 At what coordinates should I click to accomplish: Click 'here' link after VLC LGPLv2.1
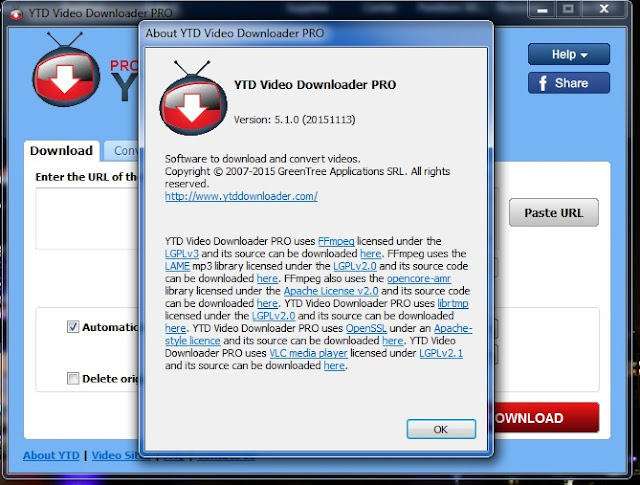pos(334,365)
